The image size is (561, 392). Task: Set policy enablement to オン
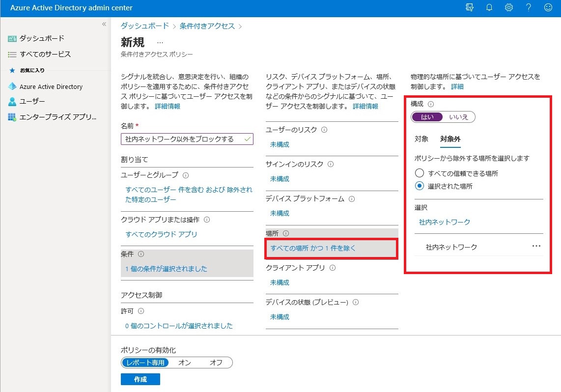185,363
